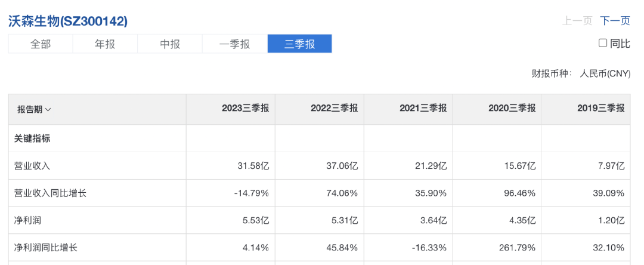Expand the 报告期 dropdown arrow

point(48,109)
